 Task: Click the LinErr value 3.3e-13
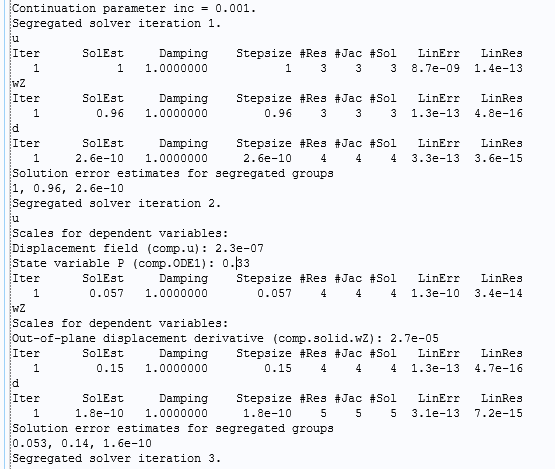(435, 158)
